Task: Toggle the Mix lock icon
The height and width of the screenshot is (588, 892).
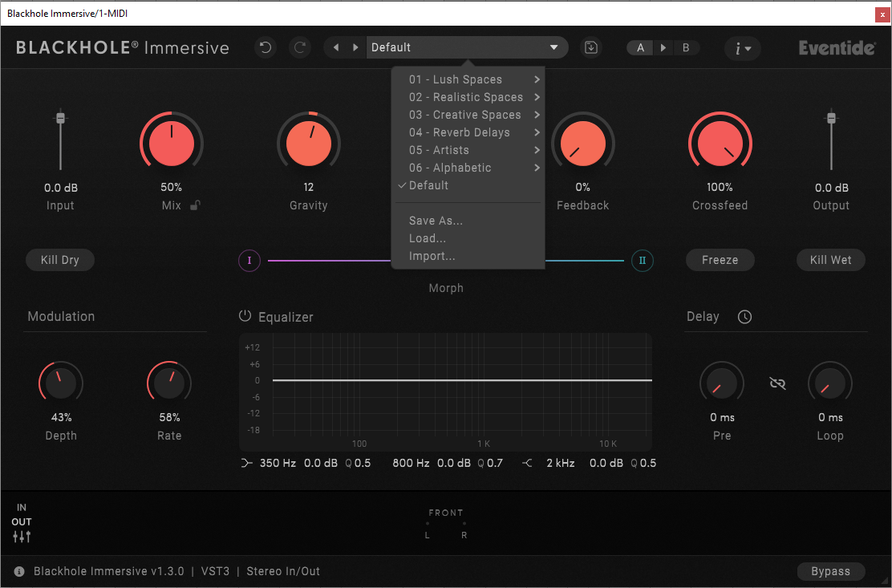Action: (x=195, y=205)
